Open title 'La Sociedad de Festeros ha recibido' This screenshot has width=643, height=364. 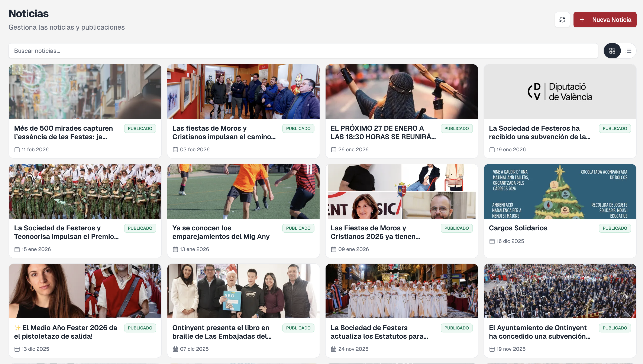(x=540, y=133)
